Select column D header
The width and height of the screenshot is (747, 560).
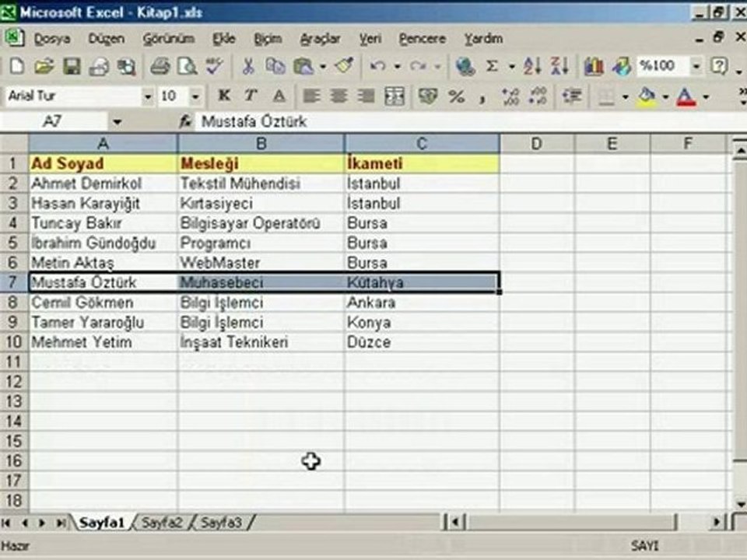(536, 143)
